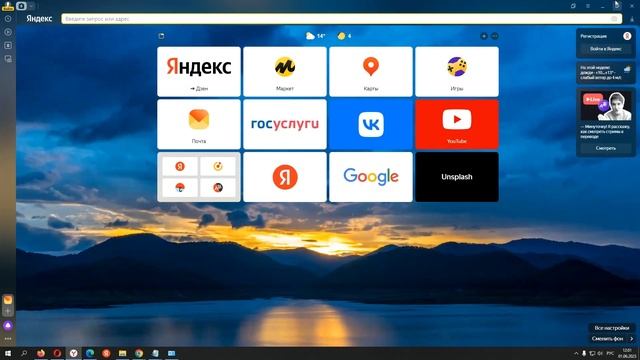The height and width of the screenshot is (360, 640).
Task: Open the red Я circle tile
Action: [285, 177]
